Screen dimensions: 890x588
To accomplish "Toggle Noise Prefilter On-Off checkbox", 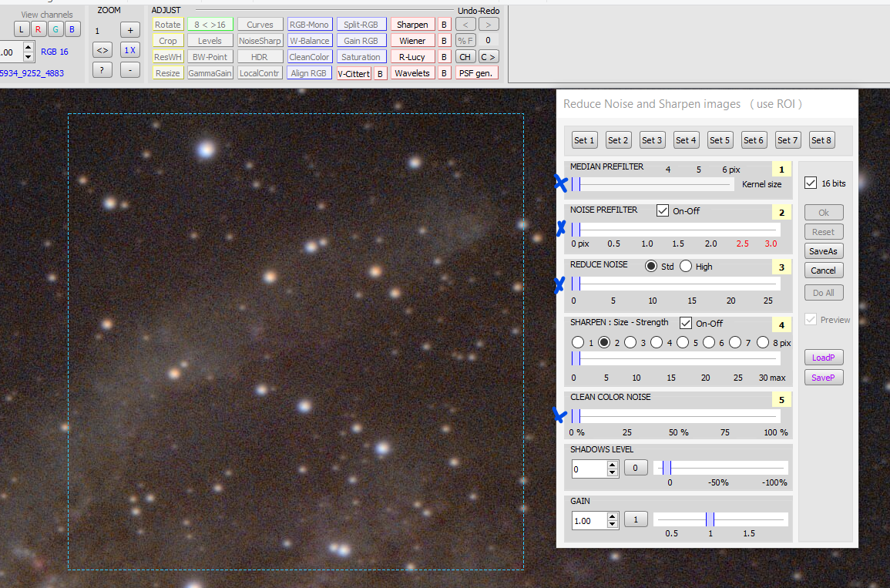I will tap(663, 210).
